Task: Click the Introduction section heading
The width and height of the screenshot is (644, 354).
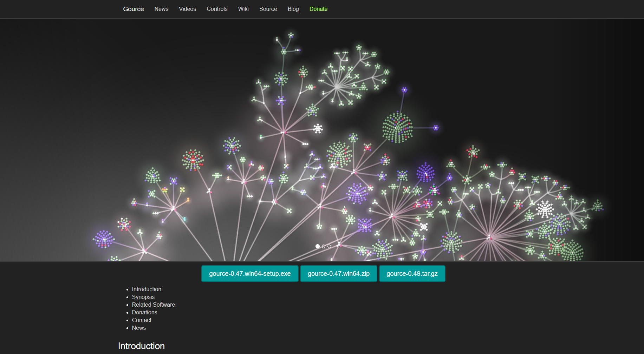Action: pyautogui.click(x=141, y=346)
